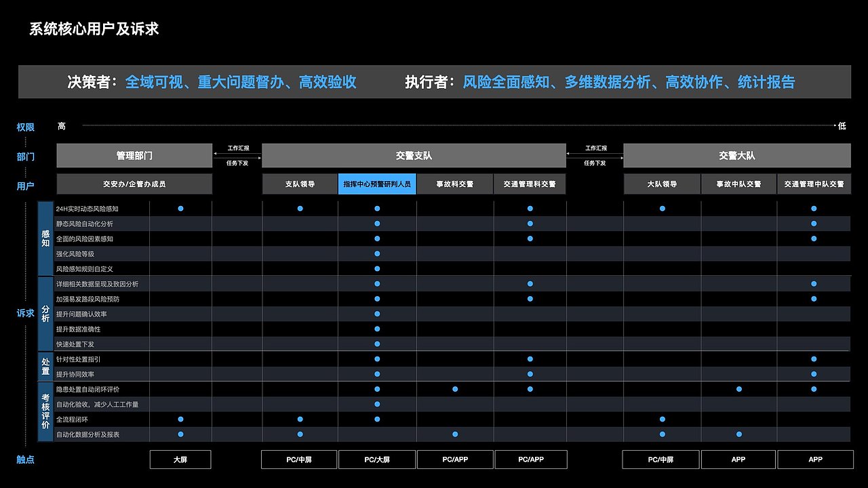Select the 提升协同效率 dot under 指挥中心预警研判人员
The image size is (868, 488).
(377, 373)
